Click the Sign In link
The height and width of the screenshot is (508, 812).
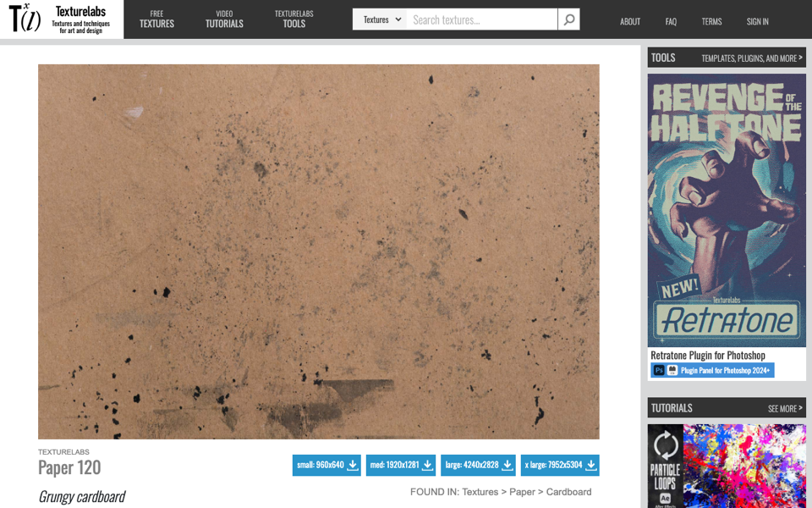click(x=757, y=21)
